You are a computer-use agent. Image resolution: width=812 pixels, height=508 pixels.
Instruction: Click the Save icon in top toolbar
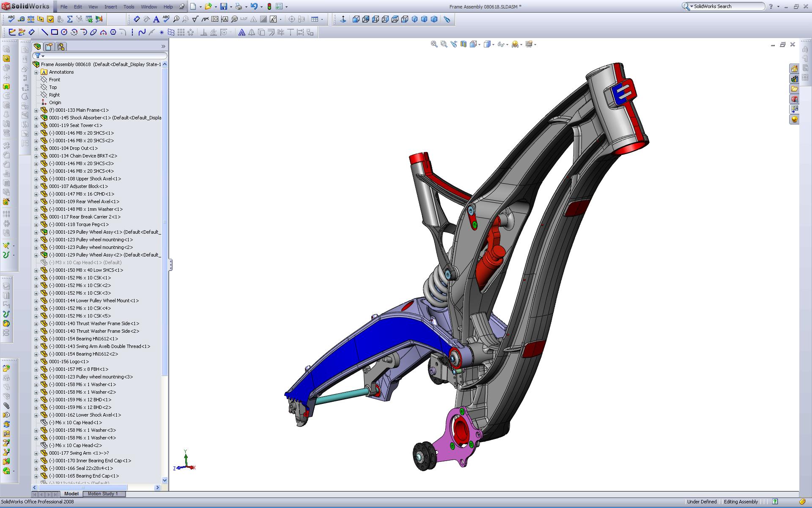pyautogui.click(x=223, y=6)
